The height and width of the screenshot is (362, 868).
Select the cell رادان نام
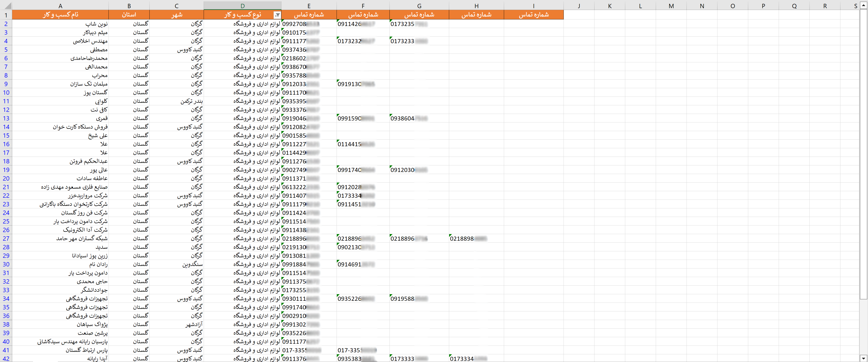coord(60,264)
